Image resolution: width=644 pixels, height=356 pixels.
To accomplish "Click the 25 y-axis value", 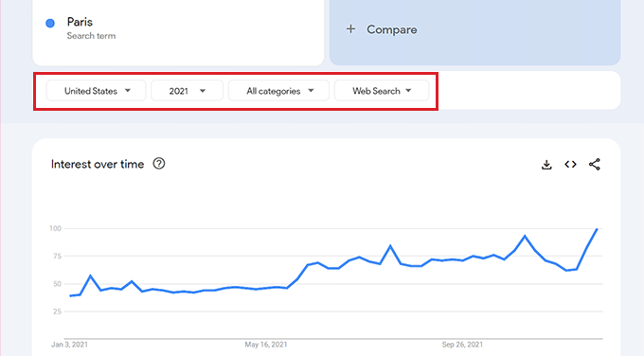I will point(57,311).
